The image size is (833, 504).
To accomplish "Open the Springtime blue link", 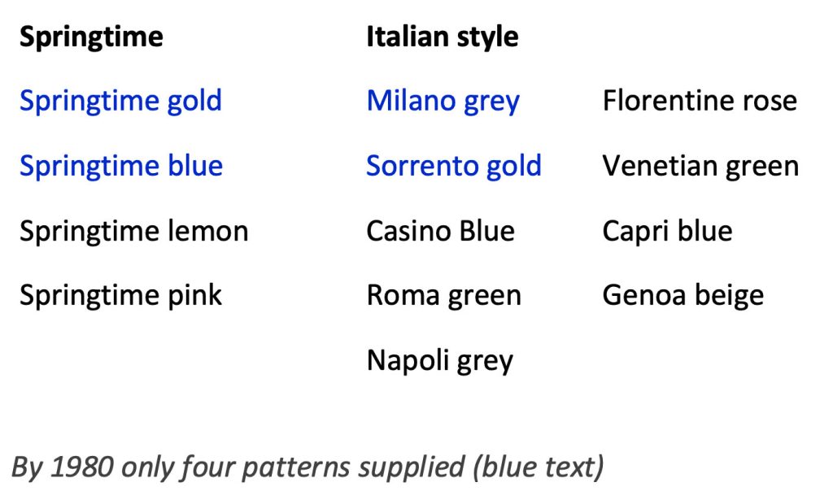I will click(121, 167).
